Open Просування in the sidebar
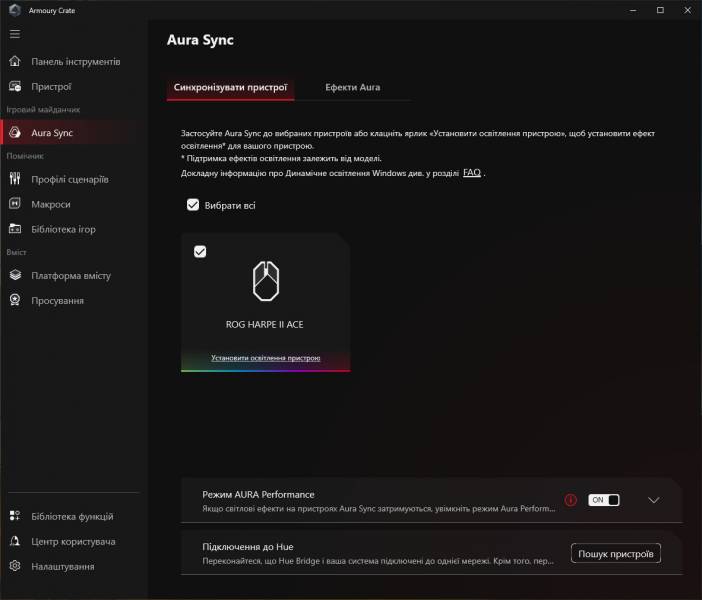Image resolution: width=702 pixels, height=600 pixels. (x=57, y=300)
